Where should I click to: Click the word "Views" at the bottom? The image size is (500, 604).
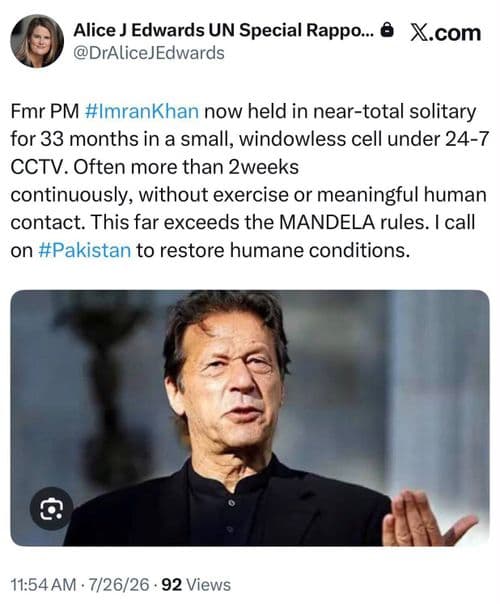208,585
